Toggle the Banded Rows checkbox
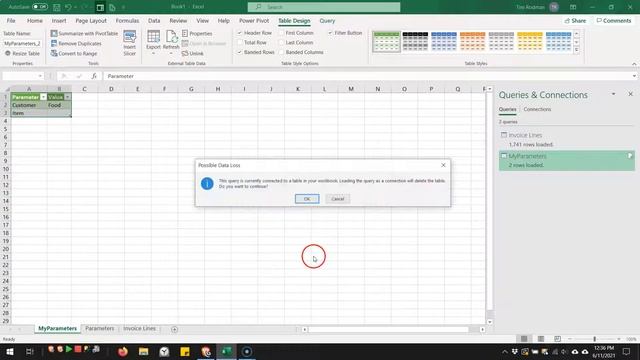640x360 pixels. 240,52
